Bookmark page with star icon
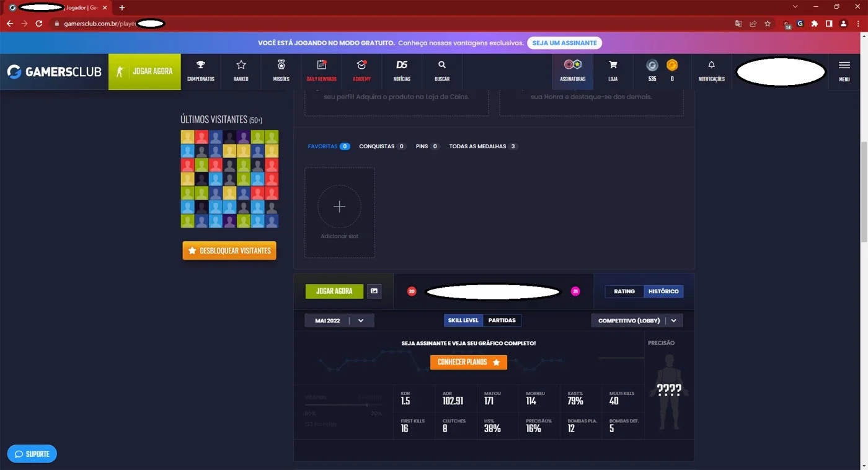Screen dimensions: 868x470 coord(768,24)
